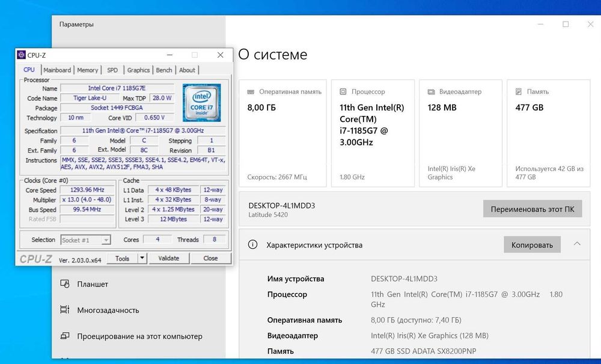Image resolution: width=601 pixels, height=364 pixels.
Task: Collapse the Характеристики устройства section chevron
Action: 577,244
